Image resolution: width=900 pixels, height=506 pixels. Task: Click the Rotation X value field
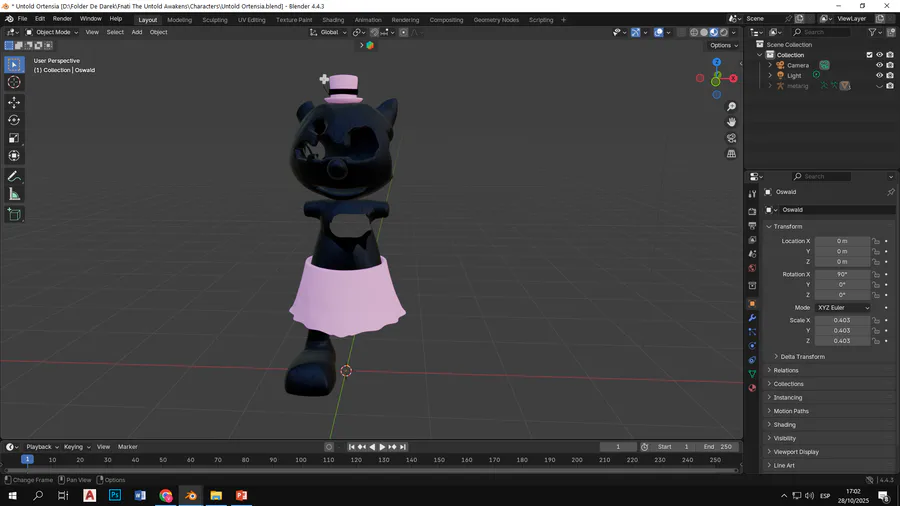(842, 275)
